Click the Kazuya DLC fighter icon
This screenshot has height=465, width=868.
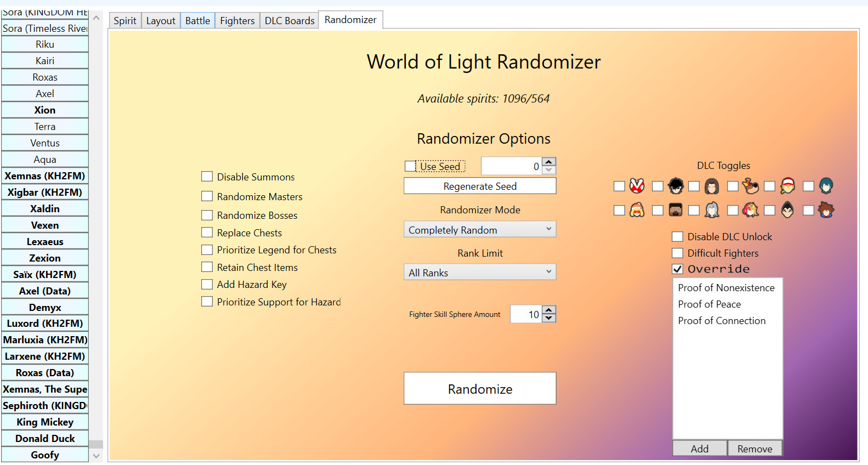pos(787,210)
